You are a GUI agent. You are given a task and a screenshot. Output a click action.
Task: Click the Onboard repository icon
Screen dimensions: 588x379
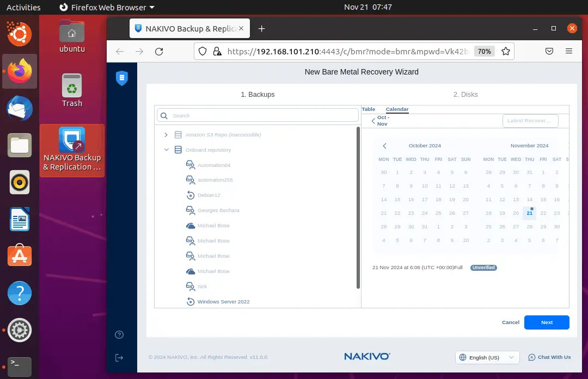pyautogui.click(x=178, y=150)
